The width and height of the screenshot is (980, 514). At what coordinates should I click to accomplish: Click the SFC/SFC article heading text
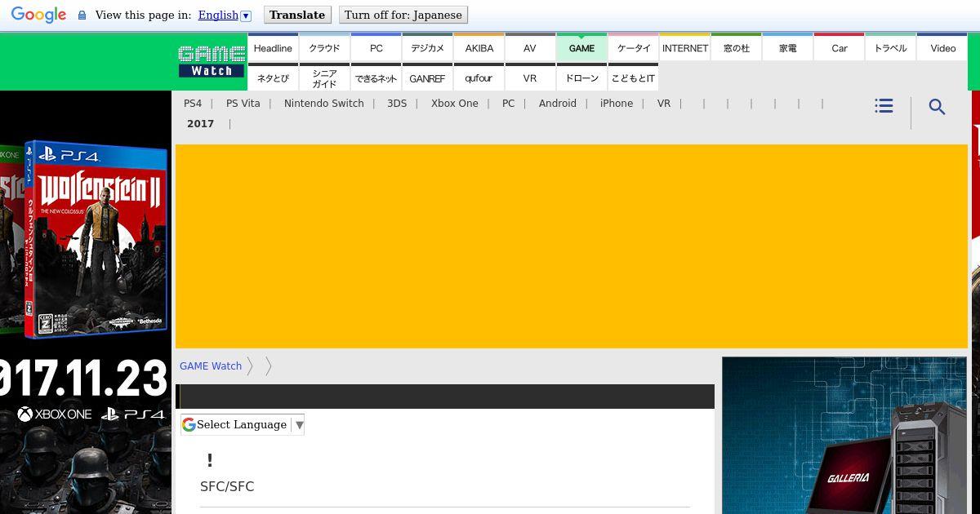227,487
